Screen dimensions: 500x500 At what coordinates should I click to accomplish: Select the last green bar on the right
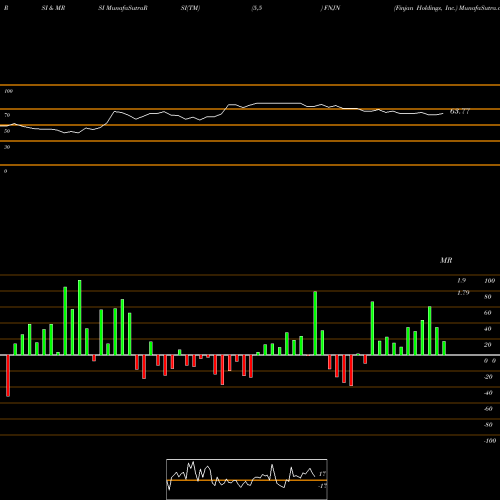[x=444, y=348]
